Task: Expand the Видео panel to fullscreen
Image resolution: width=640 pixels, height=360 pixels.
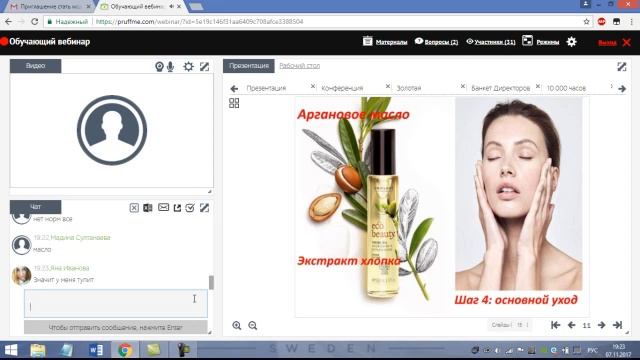Action: pos(204,67)
